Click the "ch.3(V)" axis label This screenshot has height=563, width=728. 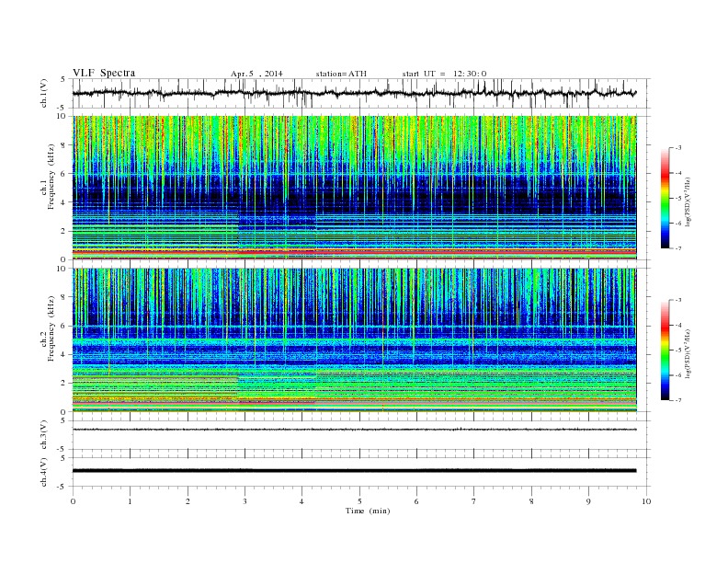point(44,435)
